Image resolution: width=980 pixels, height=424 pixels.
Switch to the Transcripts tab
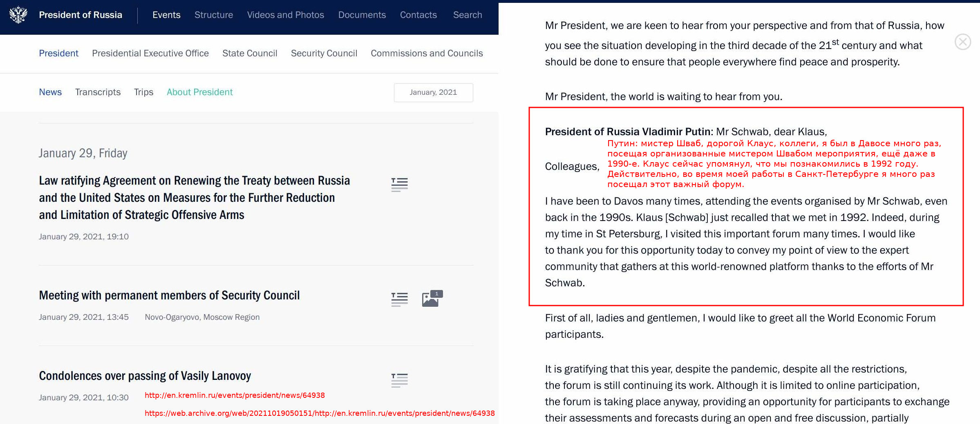tap(98, 92)
